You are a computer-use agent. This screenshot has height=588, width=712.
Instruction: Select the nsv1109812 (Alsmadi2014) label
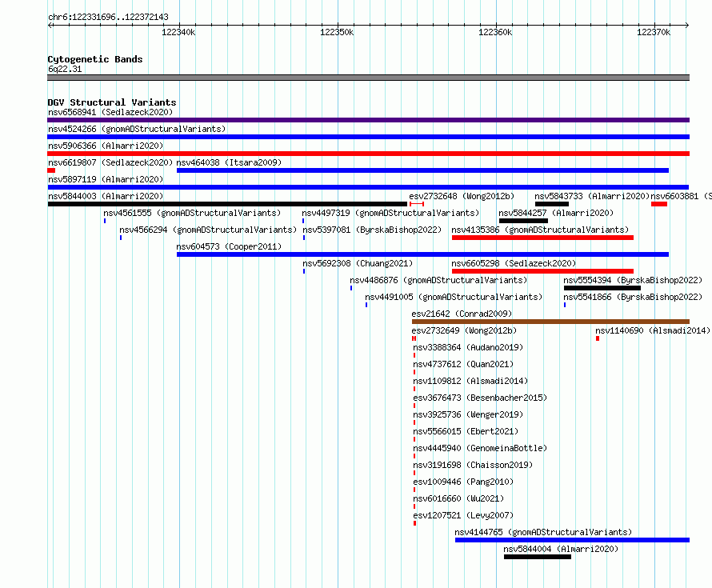470,381
